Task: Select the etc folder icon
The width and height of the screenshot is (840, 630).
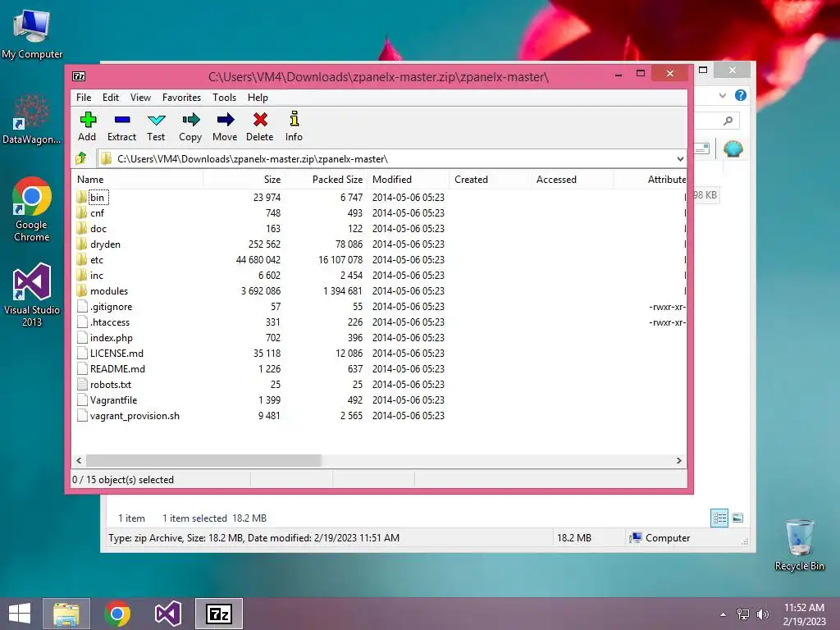Action: click(81, 260)
